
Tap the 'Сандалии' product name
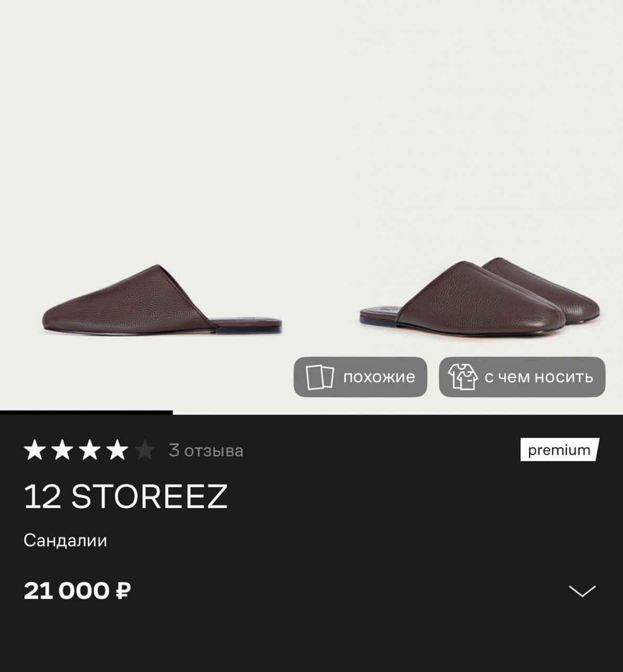coord(65,540)
